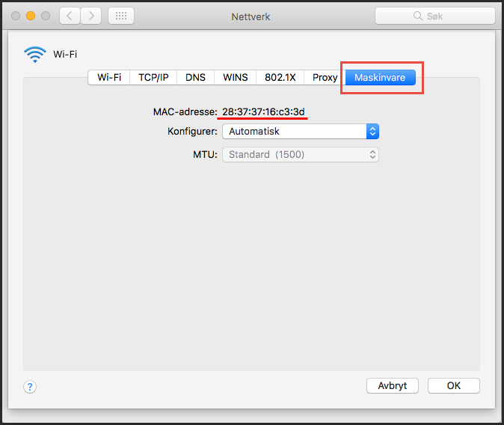The height and width of the screenshot is (425, 504).
Task: Open the Automatisk configuration combo box
Action: coord(301,131)
